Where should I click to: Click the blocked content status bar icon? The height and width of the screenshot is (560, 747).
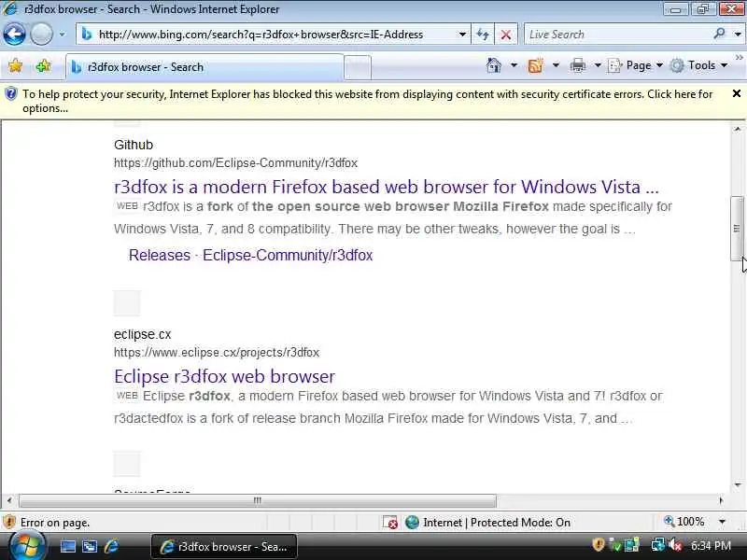click(x=390, y=523)
